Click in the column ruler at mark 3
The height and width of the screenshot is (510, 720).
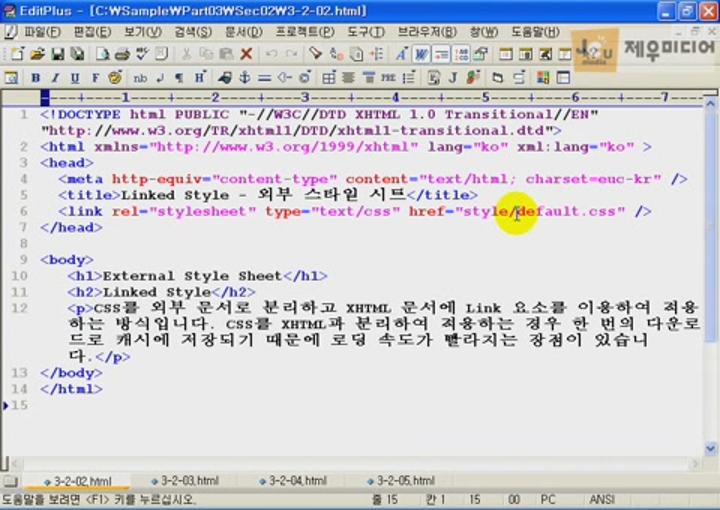click(305, 97)
